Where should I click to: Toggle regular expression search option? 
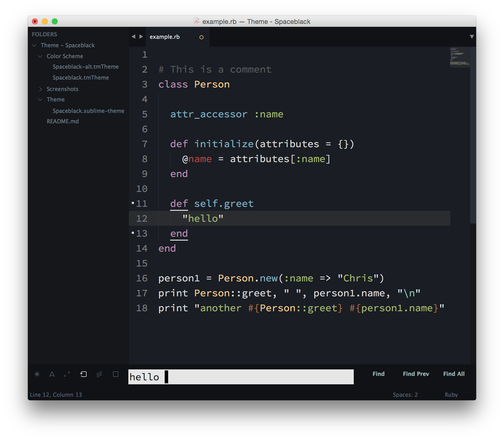(x=37, y=374)
